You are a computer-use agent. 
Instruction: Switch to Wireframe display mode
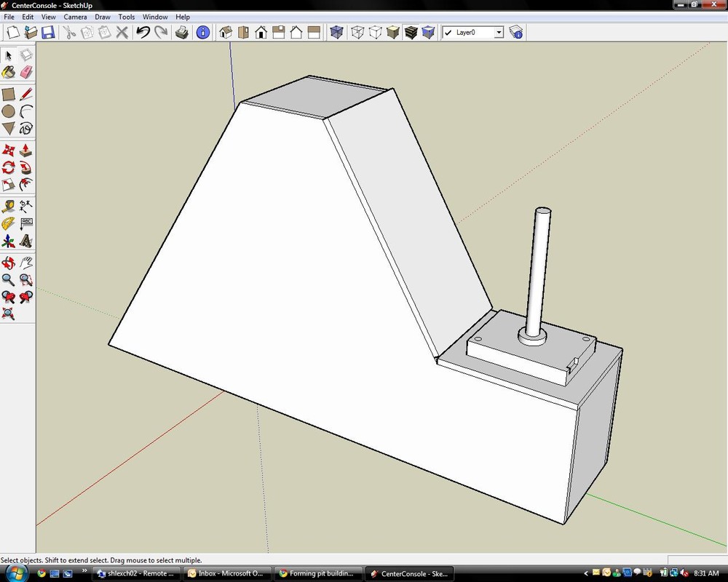click(357, 32)
